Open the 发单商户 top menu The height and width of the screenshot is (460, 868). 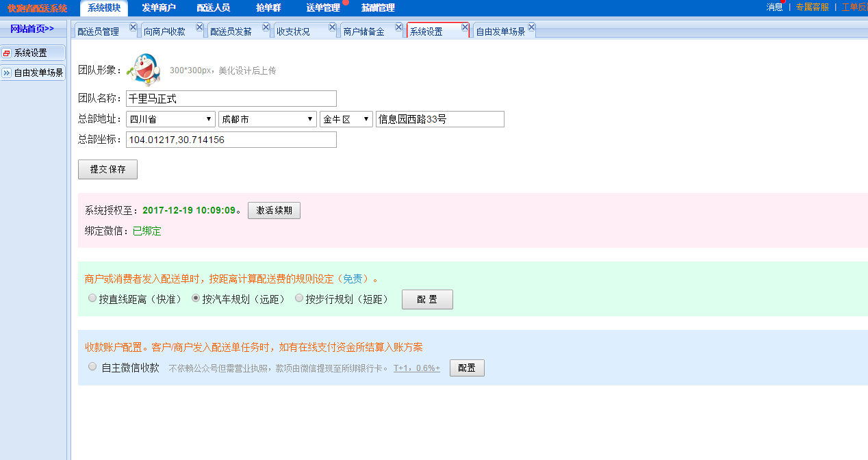pos(159,8)
